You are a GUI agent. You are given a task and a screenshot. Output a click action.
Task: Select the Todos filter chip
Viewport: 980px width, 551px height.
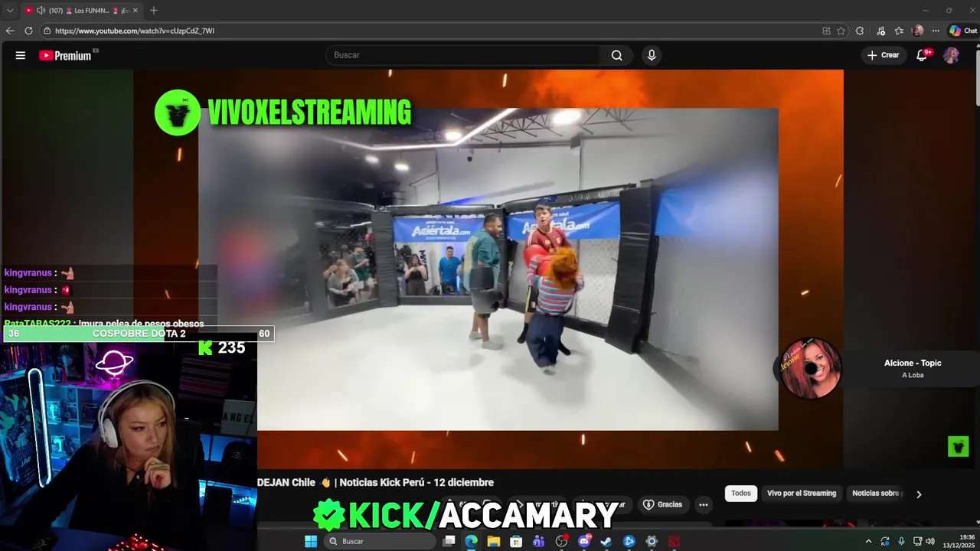pyautogui.click(x=741, y=494)
